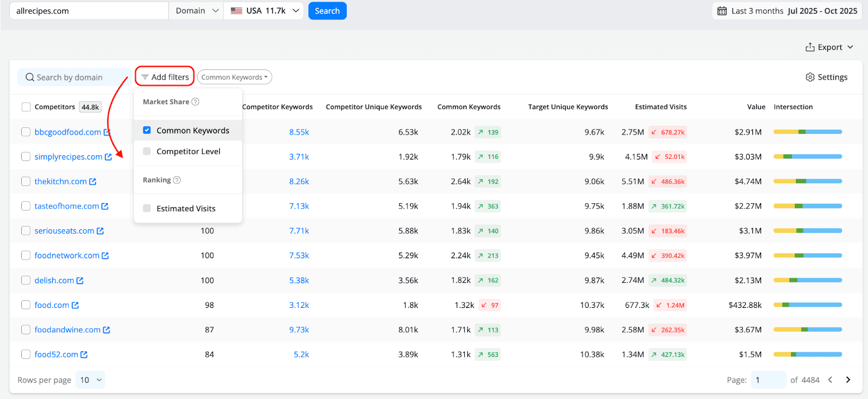Click the blue Search button
This screenshot has width=868, height=399.
327,11
